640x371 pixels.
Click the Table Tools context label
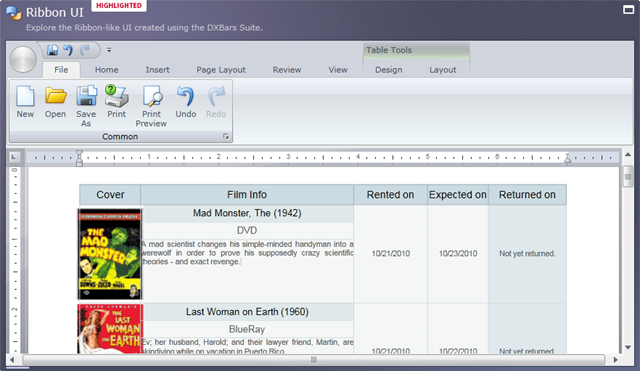(389, 50)
